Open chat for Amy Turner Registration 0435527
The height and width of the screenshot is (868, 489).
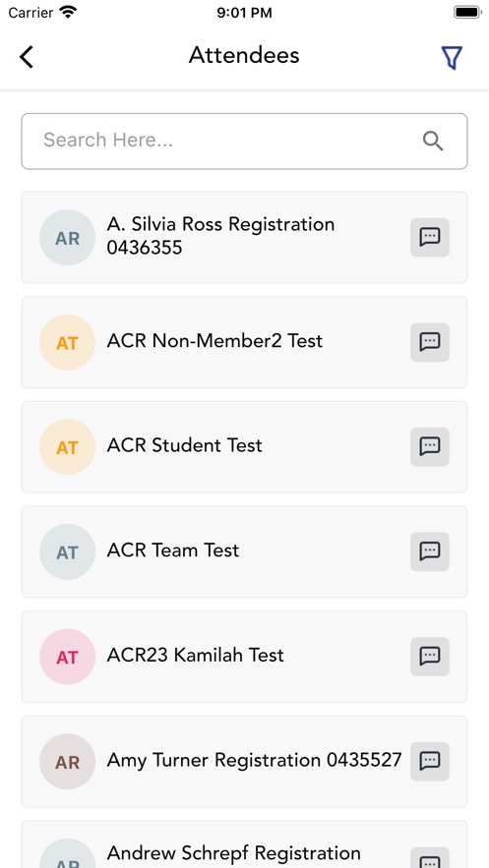430,761
